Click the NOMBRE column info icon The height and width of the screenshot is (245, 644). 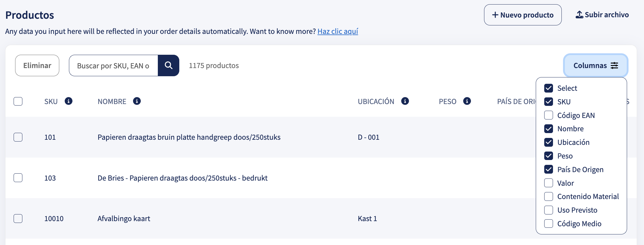click(137, 101)
